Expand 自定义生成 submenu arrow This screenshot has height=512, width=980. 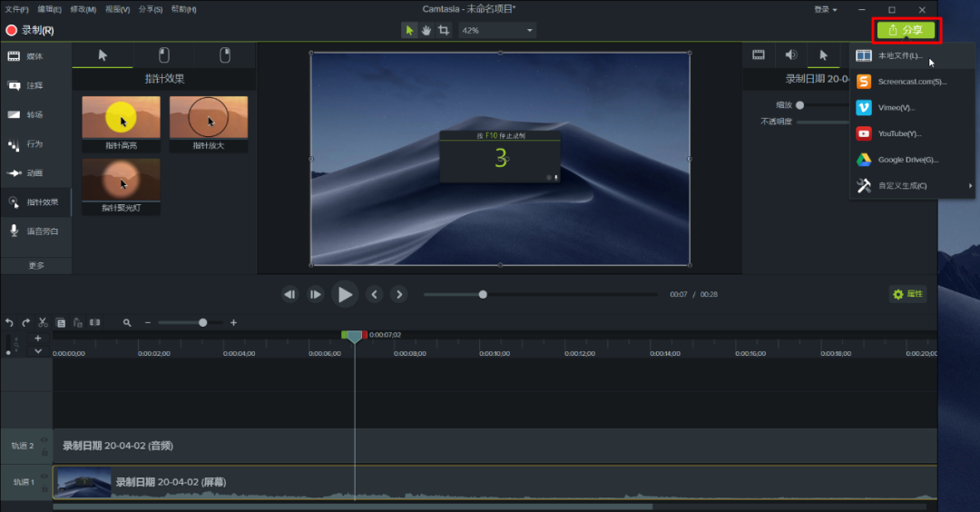pos(970,186)
